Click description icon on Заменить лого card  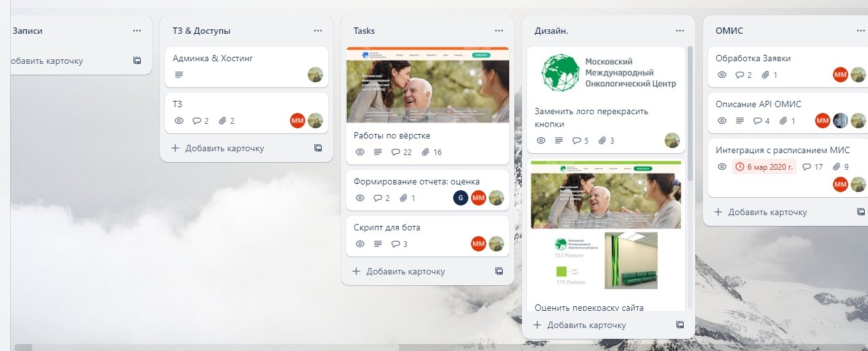pos(558,140)
